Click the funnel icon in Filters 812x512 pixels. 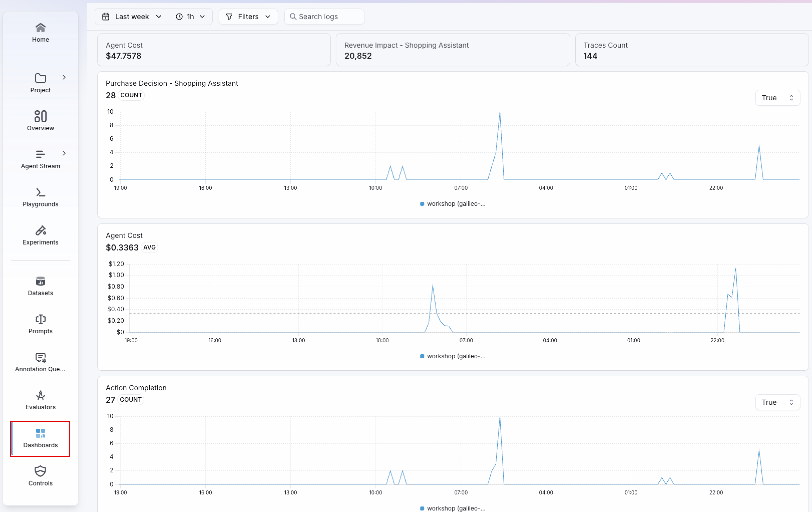point(229,17)
